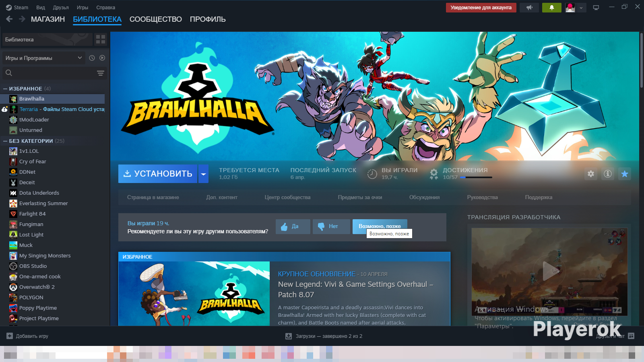Screen dimensions: 644x362
Task: Click the thumbs-down Нет button
Action: 331,226
